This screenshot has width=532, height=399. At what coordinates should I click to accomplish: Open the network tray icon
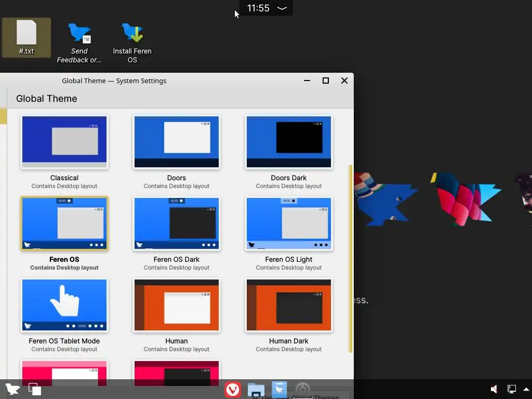coord(511,389)
